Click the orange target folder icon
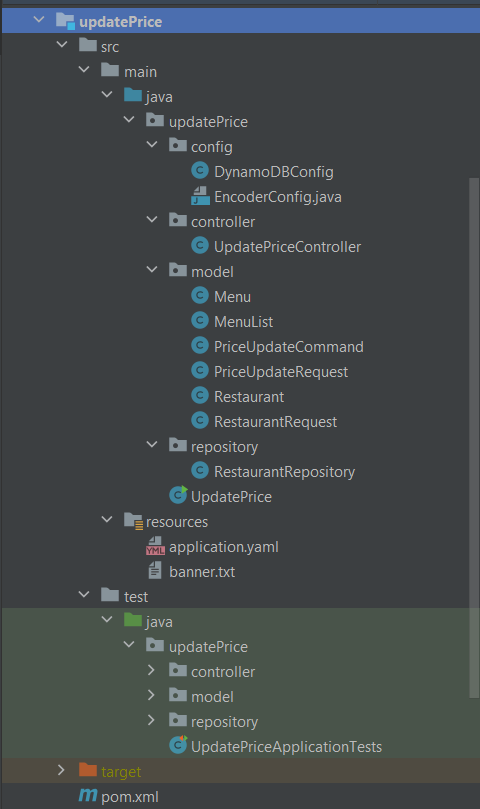This screenshot has height=809, width=480. point(88,770)
